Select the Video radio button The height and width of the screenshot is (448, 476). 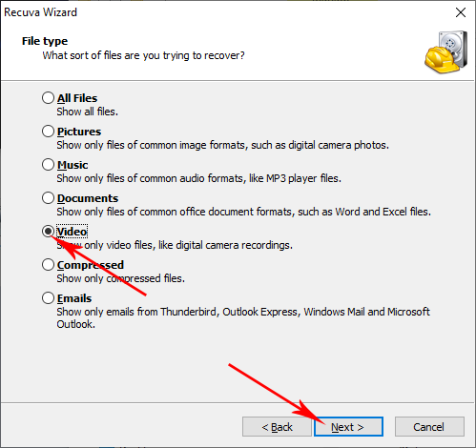pyautogui.click(x=48, y=232)
